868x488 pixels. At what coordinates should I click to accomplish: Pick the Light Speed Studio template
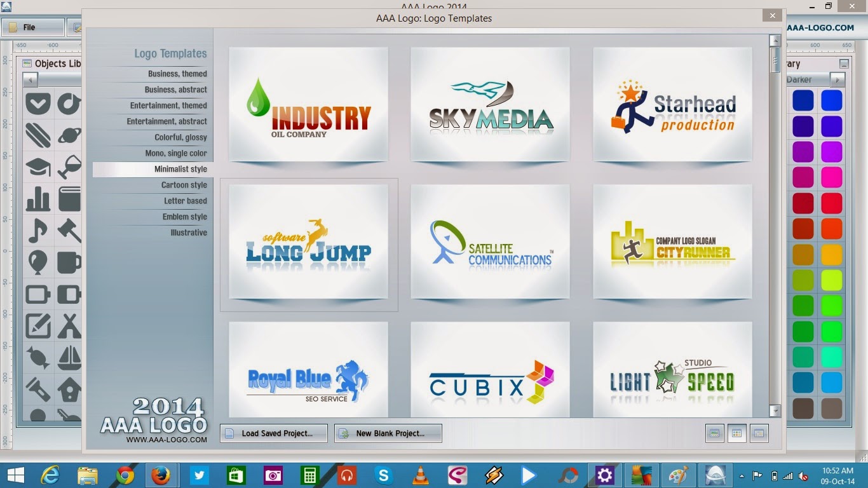click(x=672, y=369)
